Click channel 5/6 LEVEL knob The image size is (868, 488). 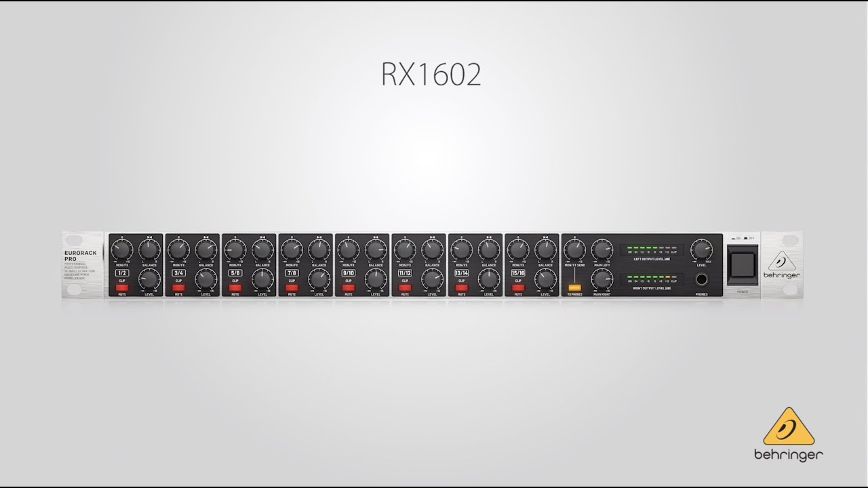click(x=262, y=279)
